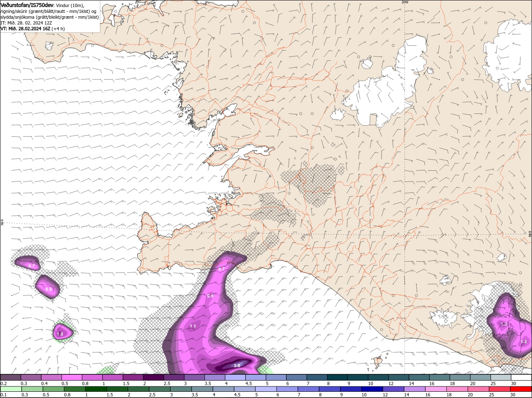Select the lavender 4–4.5 swatch in purple legend
The height and width of the screenshot is (398, 532).
tap(235, 377)
